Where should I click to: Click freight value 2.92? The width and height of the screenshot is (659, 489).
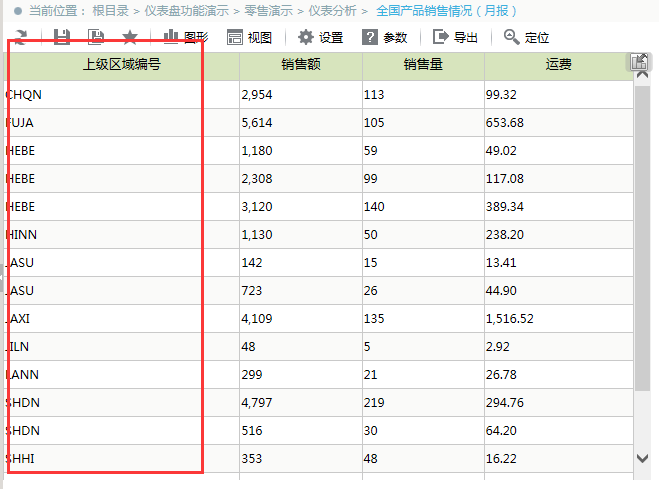(x=559, y=347)
